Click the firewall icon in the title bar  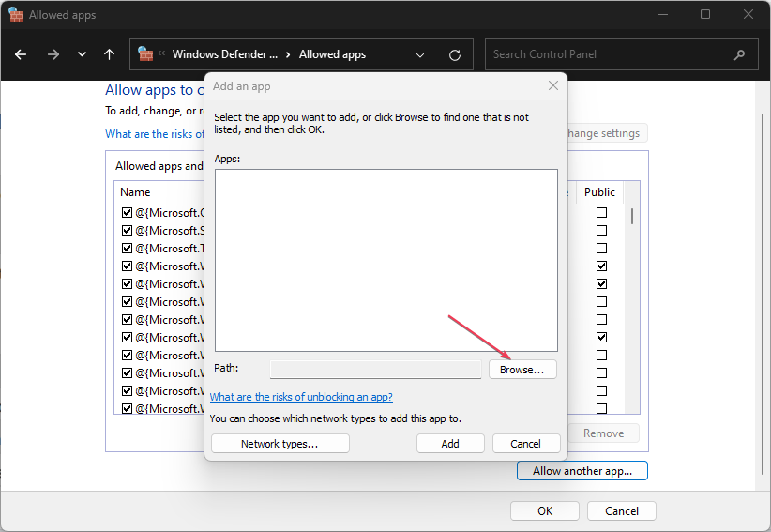pos(16,14)
